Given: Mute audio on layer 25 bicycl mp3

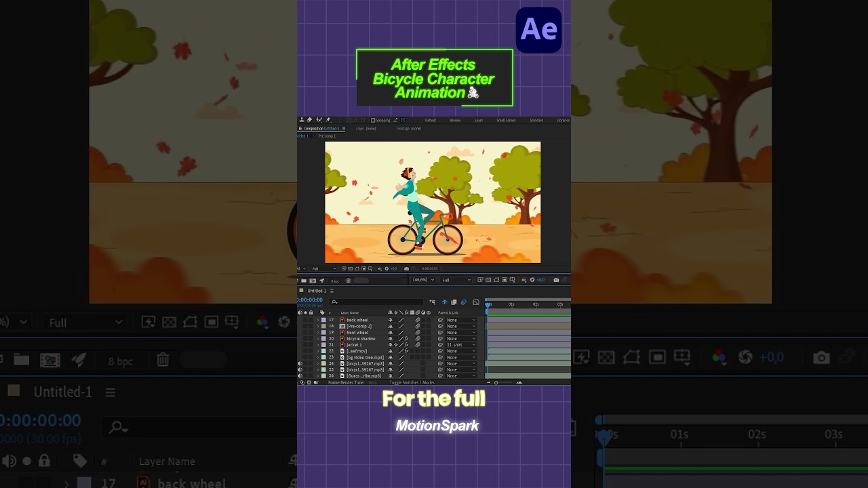Looking at the screenshot, I should [300, 370].
